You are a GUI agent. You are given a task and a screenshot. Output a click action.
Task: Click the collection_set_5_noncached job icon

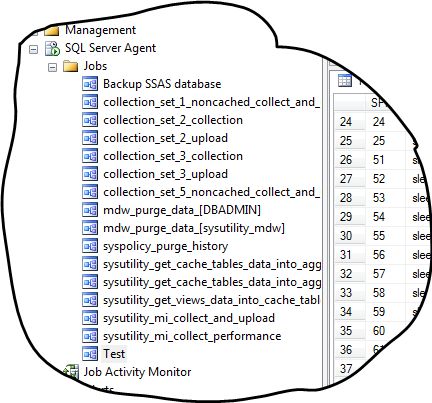[90, 192]
